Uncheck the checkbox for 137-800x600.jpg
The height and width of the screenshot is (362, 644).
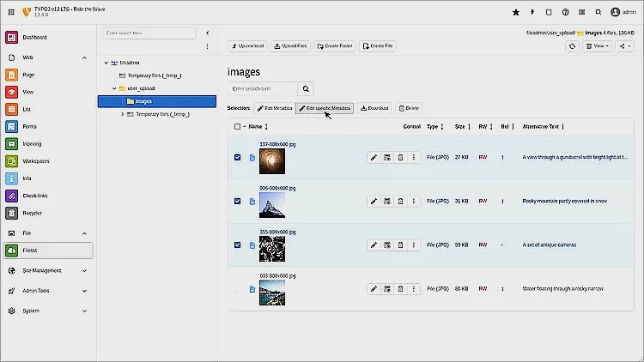coord(238,158)
